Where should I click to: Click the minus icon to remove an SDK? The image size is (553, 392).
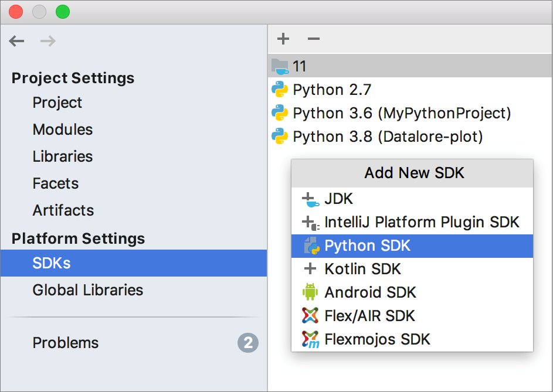coord(313,39)
